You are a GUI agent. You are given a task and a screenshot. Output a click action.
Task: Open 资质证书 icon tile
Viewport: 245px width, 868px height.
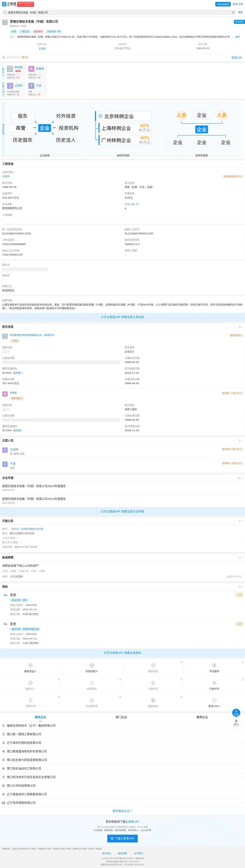30,703
